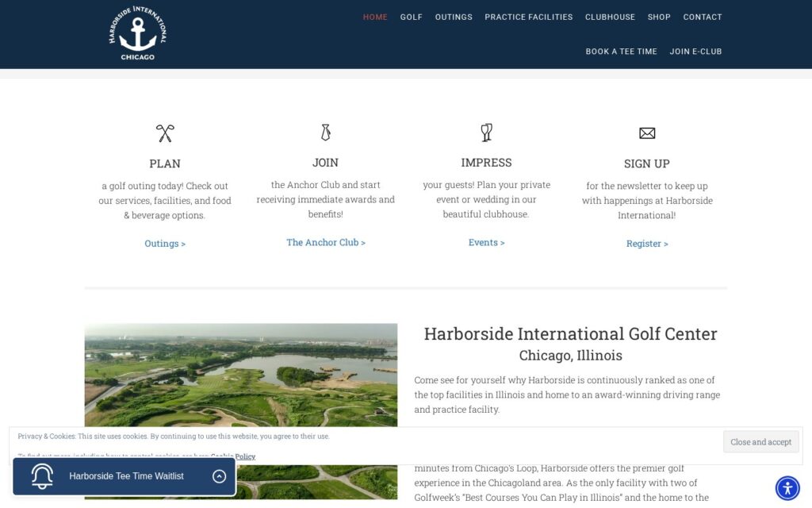Follow the Register > link
Viewport: 812px width, 508px height.
point(647,243)
